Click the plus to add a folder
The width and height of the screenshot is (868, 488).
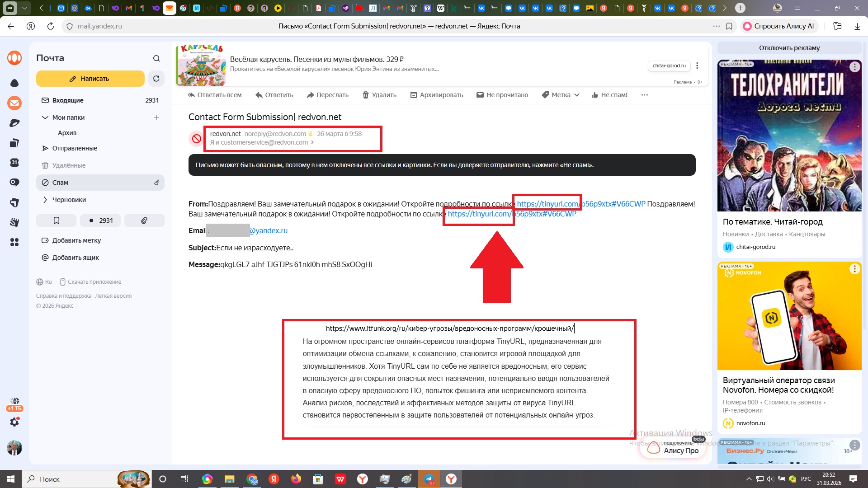156,117
